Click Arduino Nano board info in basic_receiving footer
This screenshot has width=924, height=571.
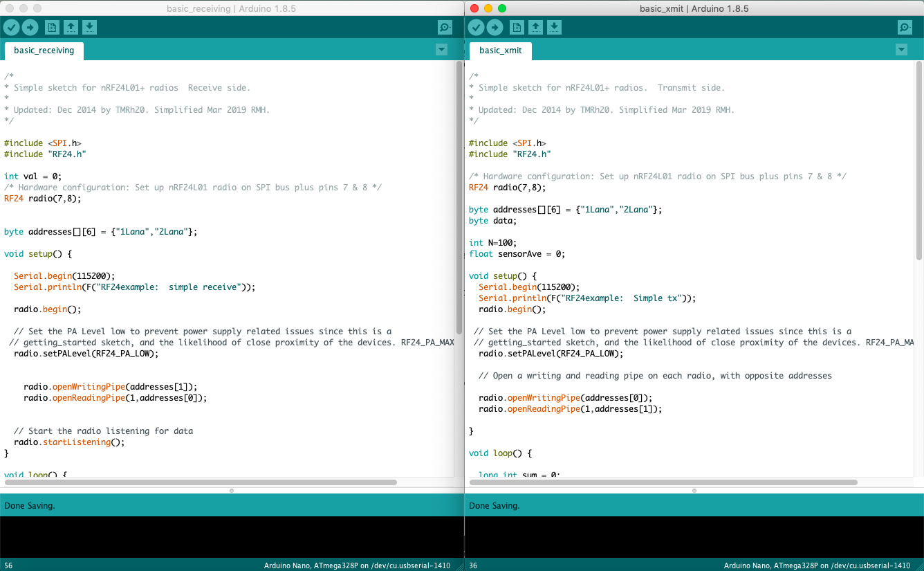coord(357,565)
